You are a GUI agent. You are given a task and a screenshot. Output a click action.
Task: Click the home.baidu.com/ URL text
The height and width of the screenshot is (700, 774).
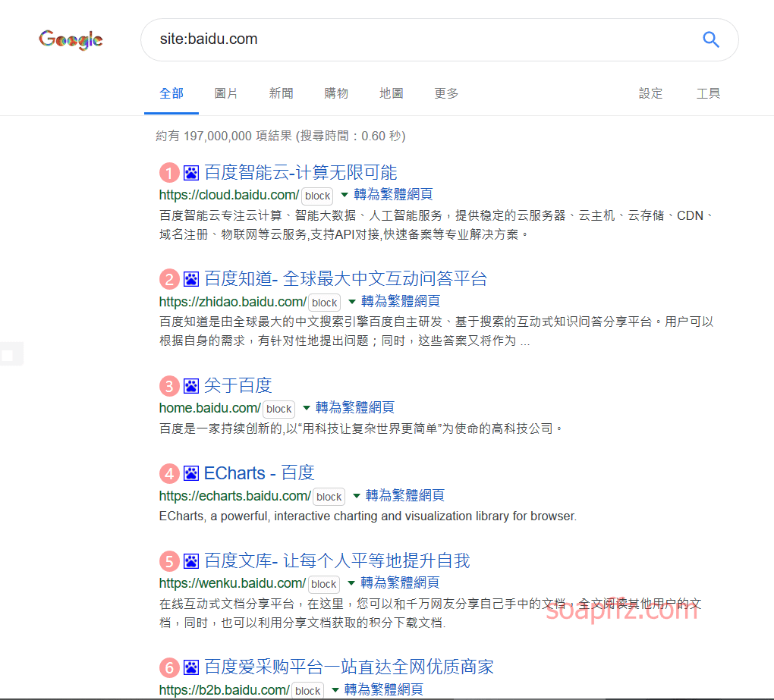click(209, 409)
